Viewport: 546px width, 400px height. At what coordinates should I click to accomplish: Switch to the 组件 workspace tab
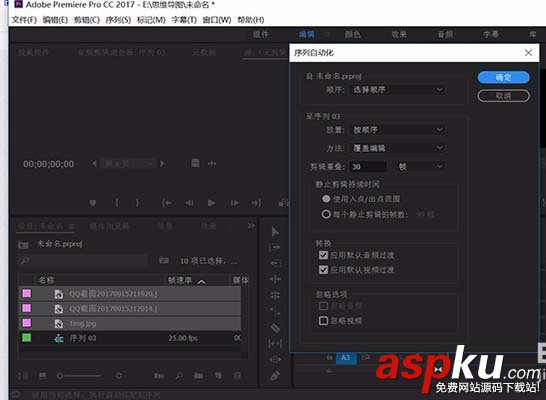(260, 34)
